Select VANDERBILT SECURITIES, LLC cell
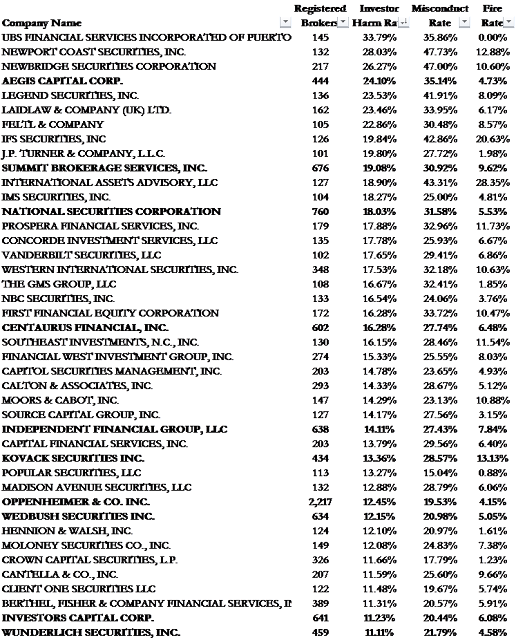This screenshot has height=640, width=516. tap(81, 255)
